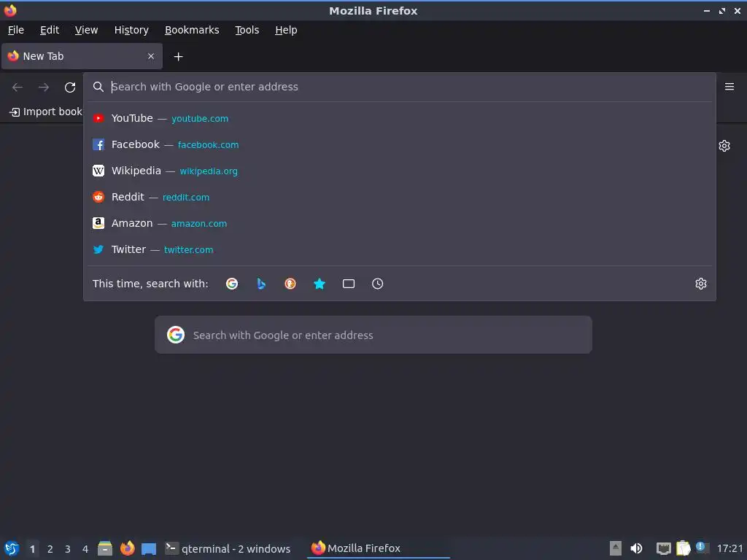
Task: Open the File menu
Action: point(16,30)
